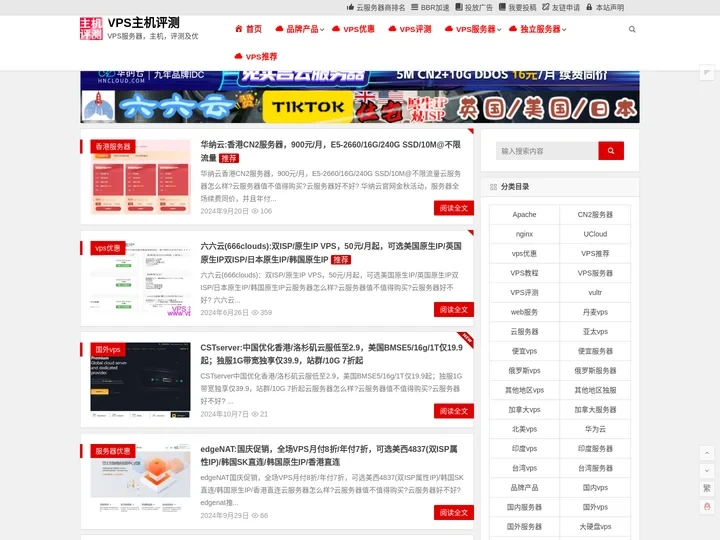The height and width of the screenshot is (540, 720).
Task: Click the scroll-to-top arrow button
Action: pyautogui.click(x=707, y=453)
